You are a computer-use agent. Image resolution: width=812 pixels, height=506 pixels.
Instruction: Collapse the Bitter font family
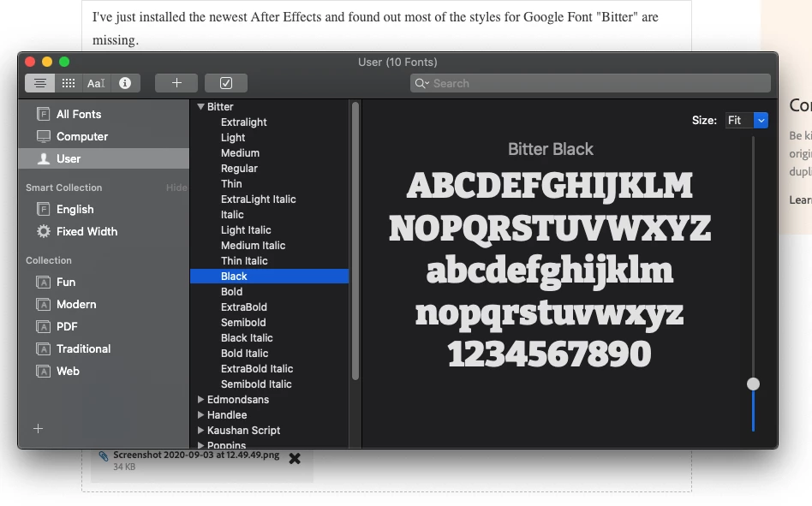(201, 106)
